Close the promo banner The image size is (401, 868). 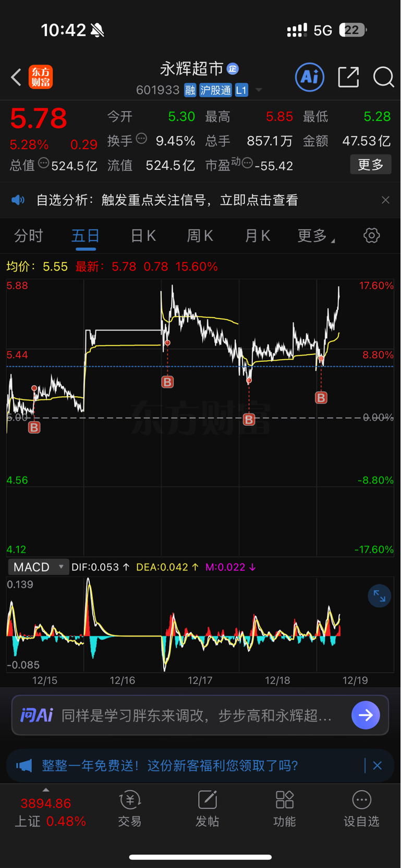coord(378,765)
